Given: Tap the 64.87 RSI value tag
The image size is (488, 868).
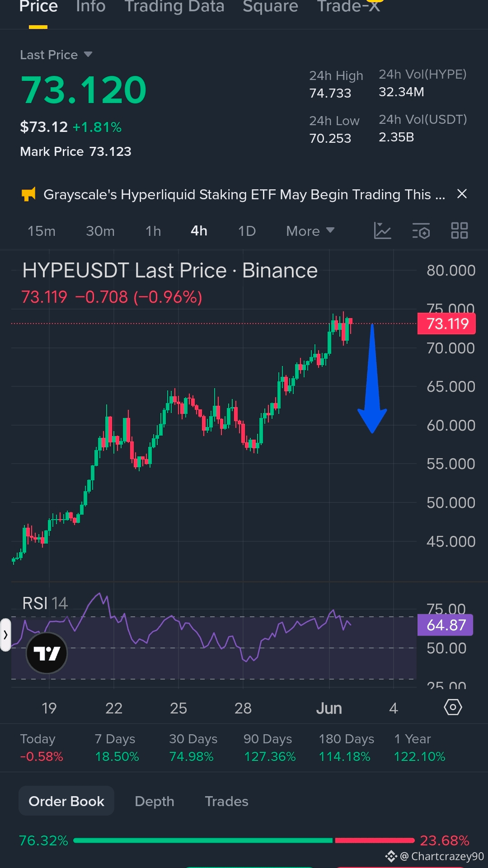Looking at the screenshot, I should pyautogui.click(x=445, y=625).
